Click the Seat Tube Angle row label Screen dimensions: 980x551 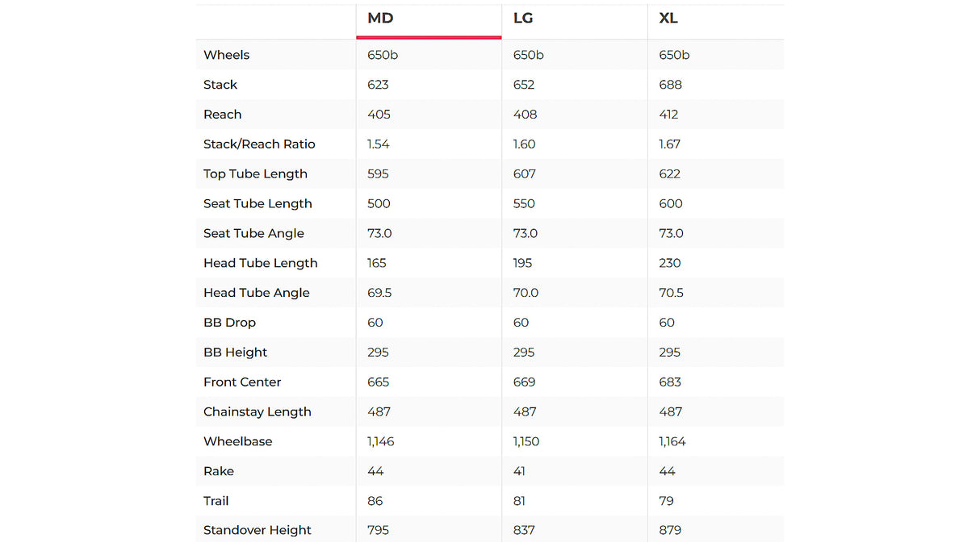coord(253,233)
